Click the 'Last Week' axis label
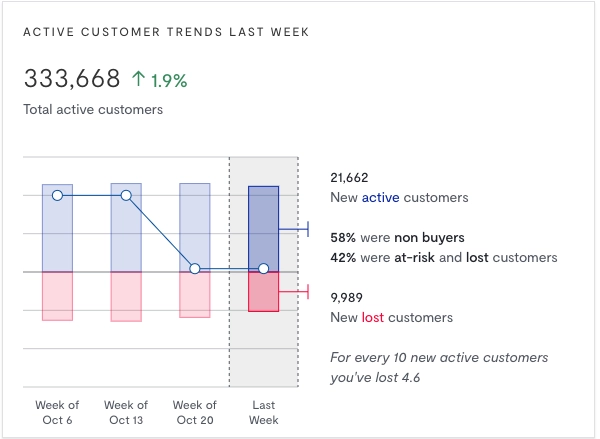The width and height of the screenshot is (600, 439). click(x=263, y=412)
